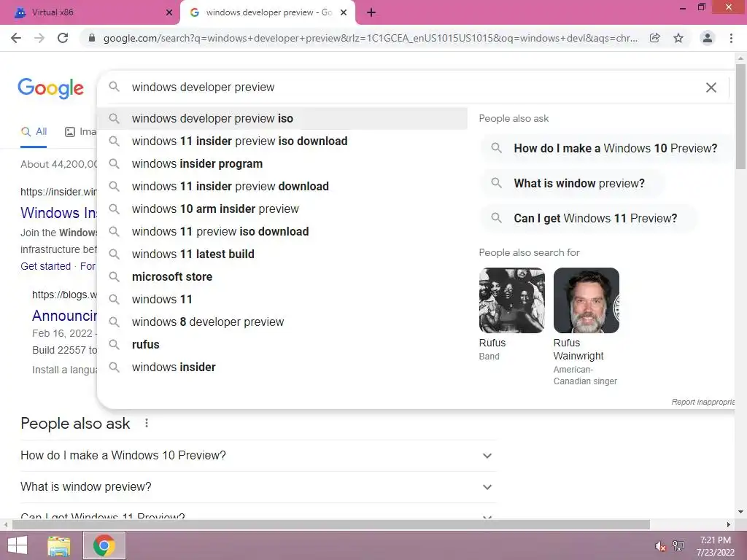Click the search icon beside the search box
The width and height of the screenshot is (747, 560).
pos(114,87)
